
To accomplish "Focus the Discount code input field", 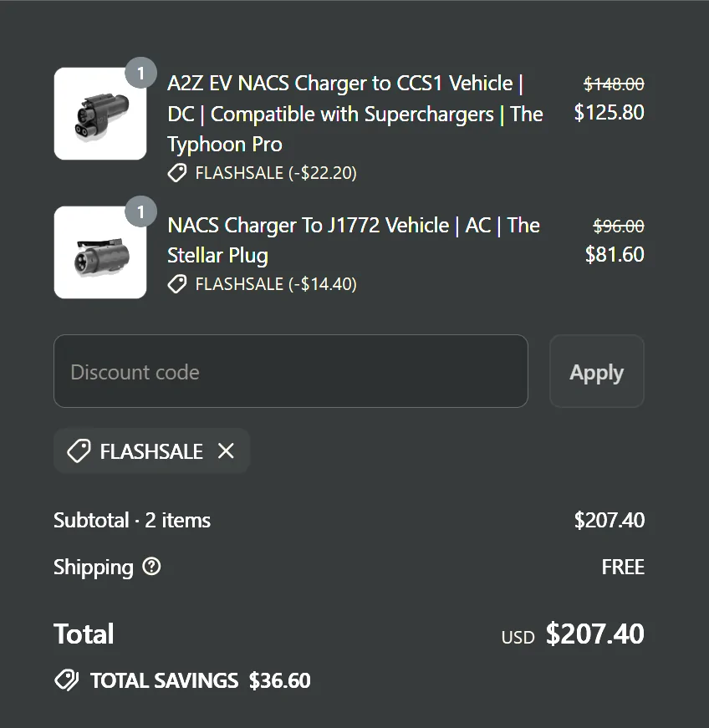I will coord(290,371).
